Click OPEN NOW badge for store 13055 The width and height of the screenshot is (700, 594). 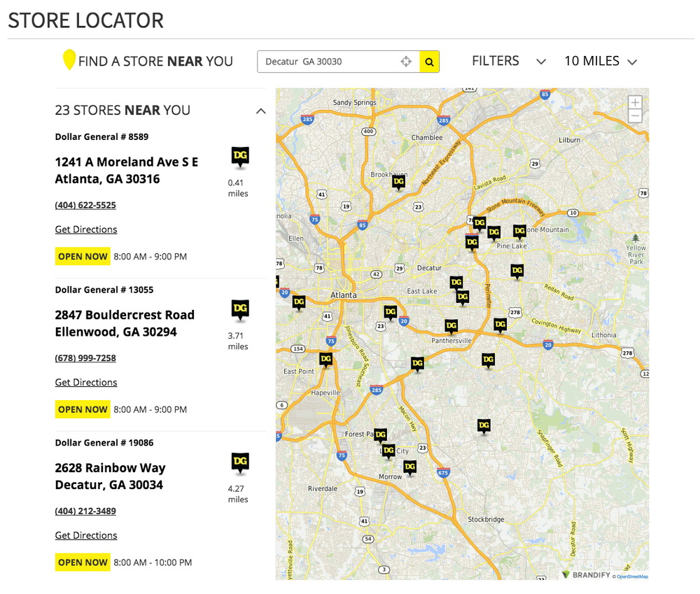pos(83,410)
